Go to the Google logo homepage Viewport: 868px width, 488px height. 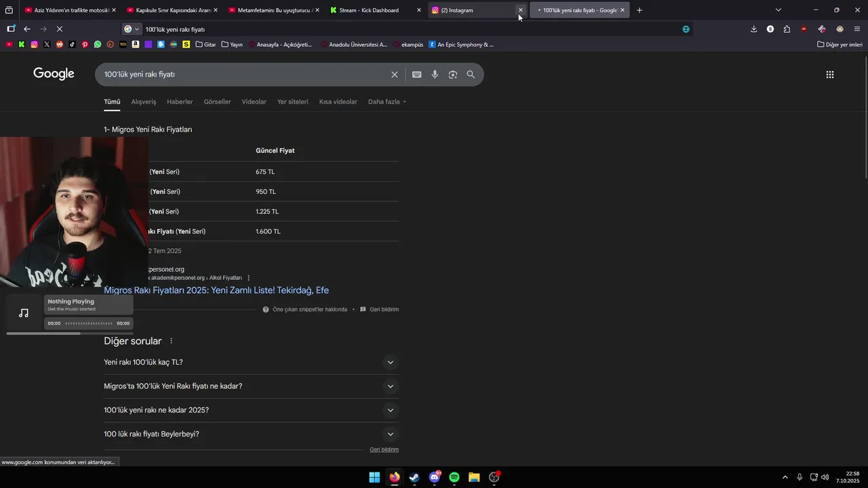[x=54, y=74]
